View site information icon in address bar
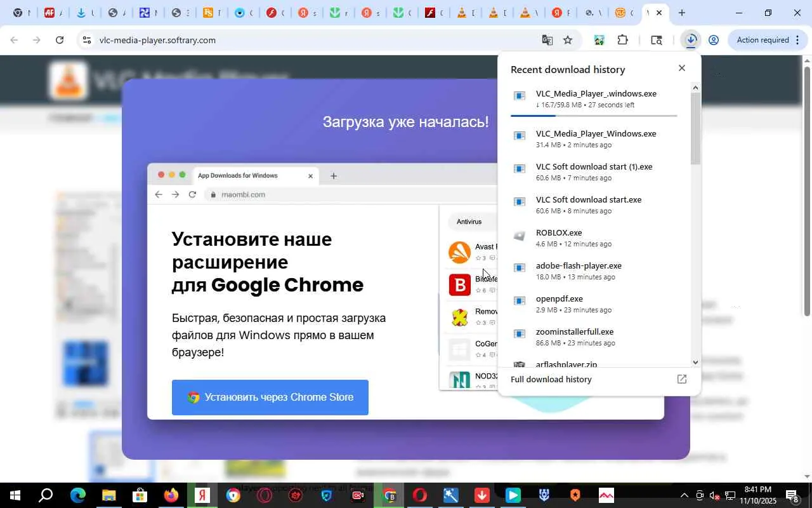The width and height of the screenshot is (812, 508). click(x=86, y=40)
